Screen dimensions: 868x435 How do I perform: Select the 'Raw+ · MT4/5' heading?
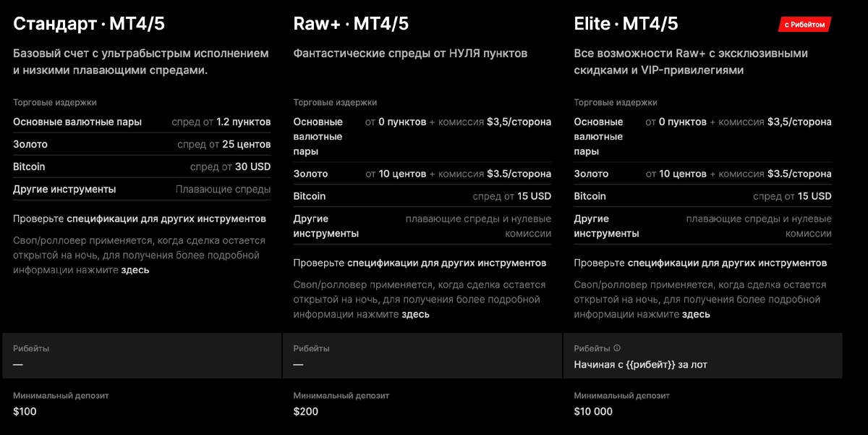pyautogui.click(x=351, y=24)
